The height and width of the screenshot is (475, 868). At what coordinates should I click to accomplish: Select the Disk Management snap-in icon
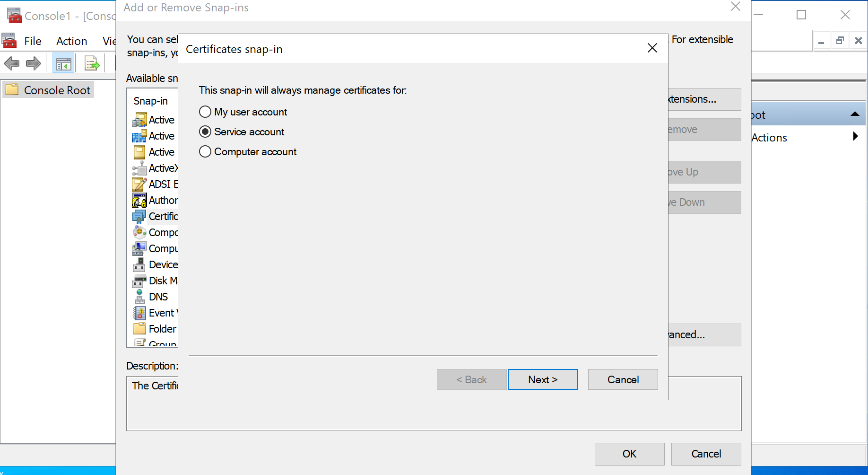pyautogui.click(x=139, y=281)
